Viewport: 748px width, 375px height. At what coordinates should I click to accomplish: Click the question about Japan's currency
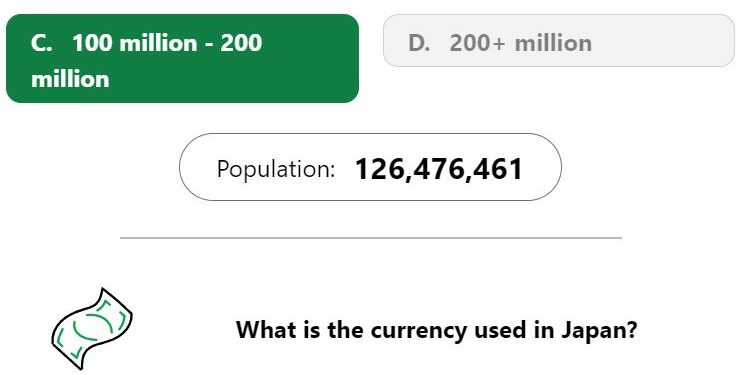click(436, 330)
